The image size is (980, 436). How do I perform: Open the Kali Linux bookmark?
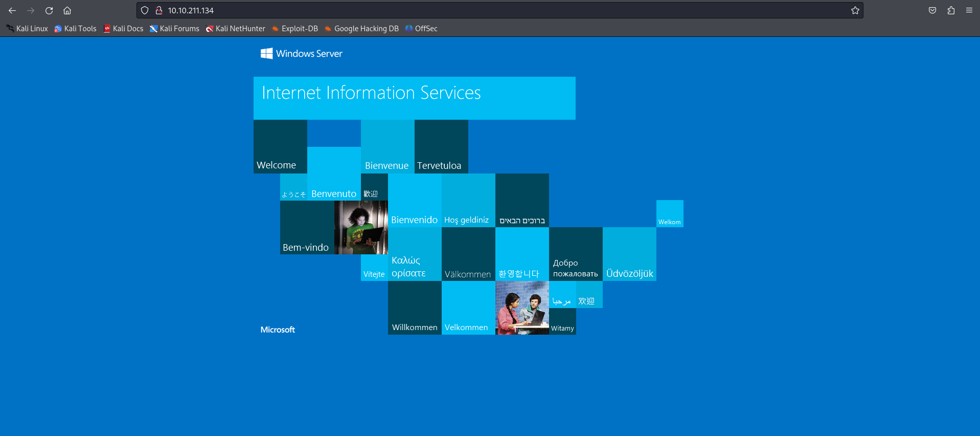point(27,29)
